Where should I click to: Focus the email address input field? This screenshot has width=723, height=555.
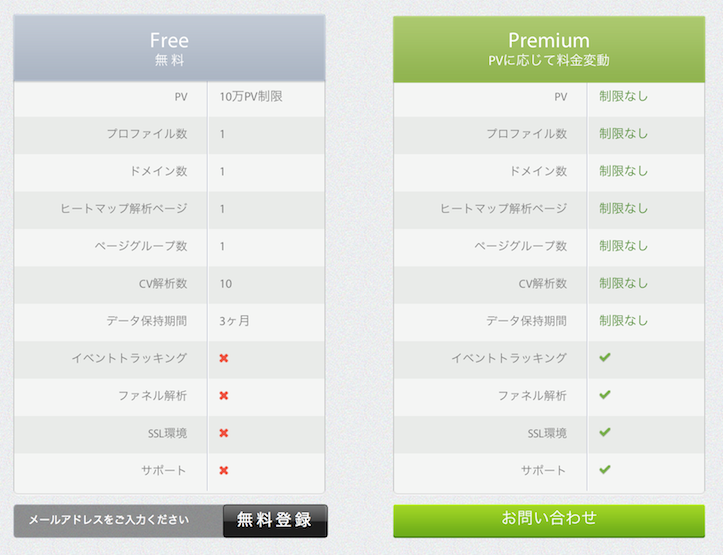point(118,520)
